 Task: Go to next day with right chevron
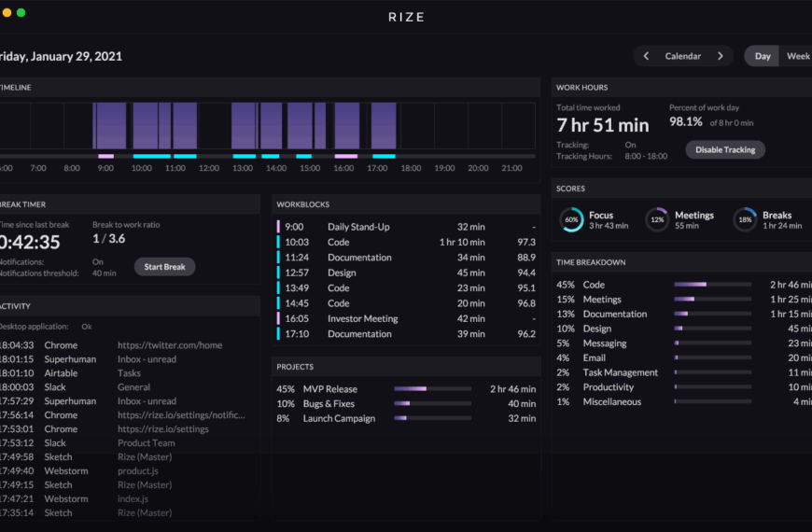[x=720, y=56]
